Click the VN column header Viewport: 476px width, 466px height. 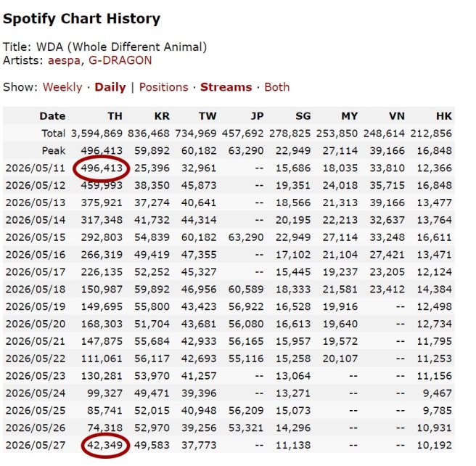(x=397, y=116)
